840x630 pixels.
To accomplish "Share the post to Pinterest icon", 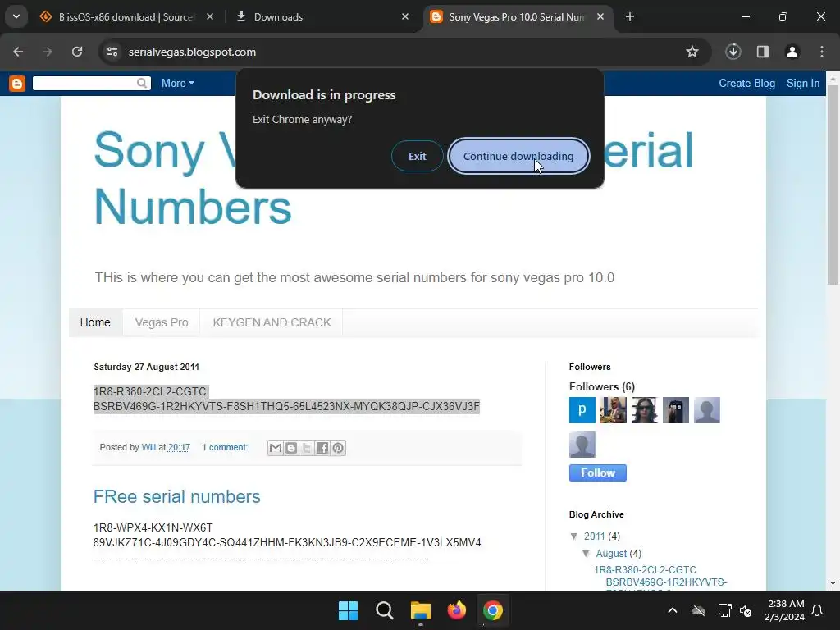I will (338, 448).
